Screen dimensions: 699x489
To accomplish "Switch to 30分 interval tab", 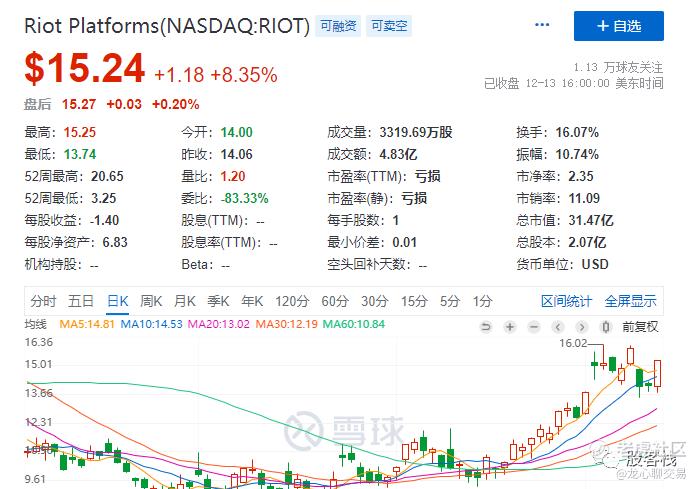I will point(374,301).
